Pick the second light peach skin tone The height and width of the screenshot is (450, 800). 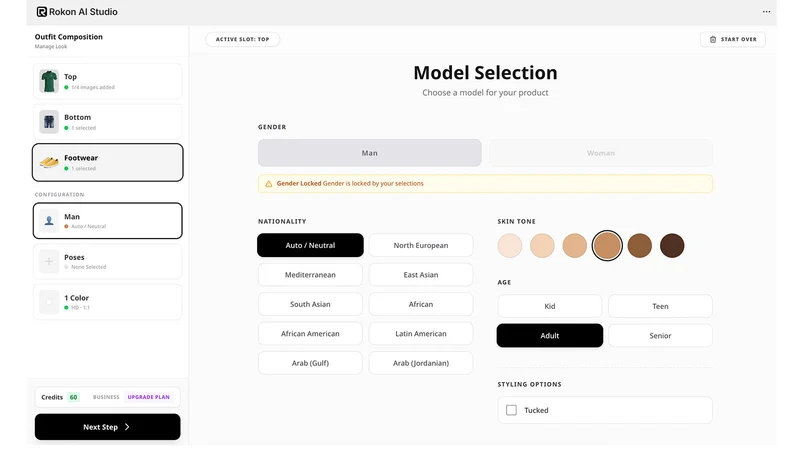coord(542,246)
